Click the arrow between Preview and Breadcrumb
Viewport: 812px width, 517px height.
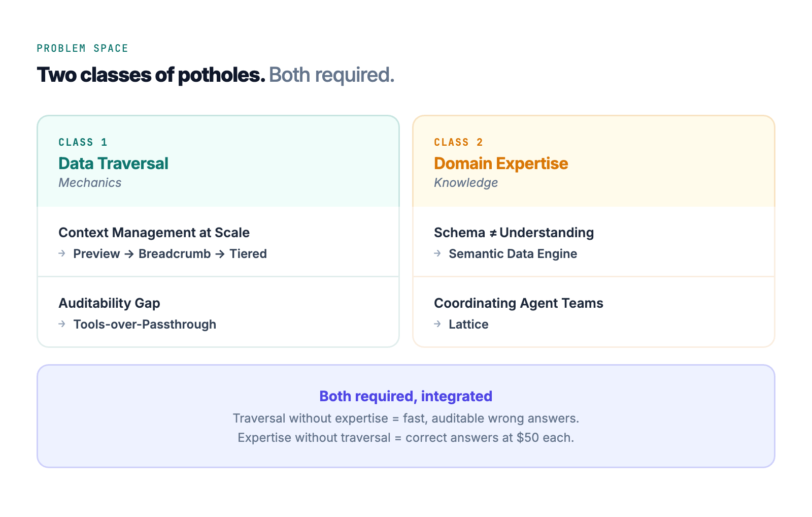(129, 254)
